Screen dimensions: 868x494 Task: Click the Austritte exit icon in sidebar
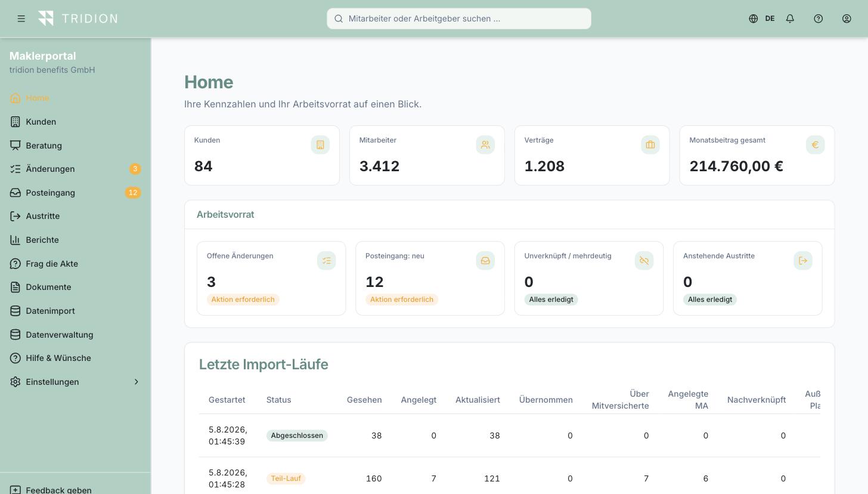tap(15, 216)
